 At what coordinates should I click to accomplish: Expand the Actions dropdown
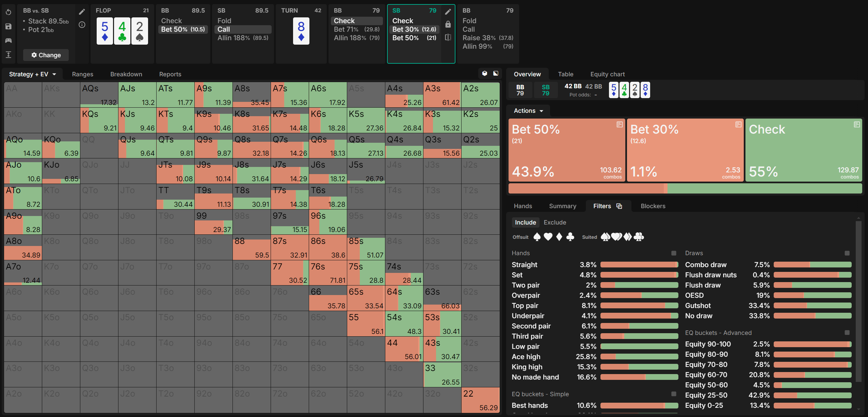528,111
